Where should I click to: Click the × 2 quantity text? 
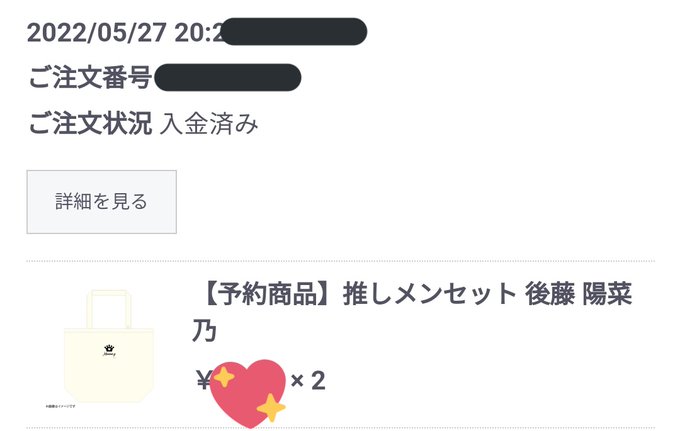(308, 381)
